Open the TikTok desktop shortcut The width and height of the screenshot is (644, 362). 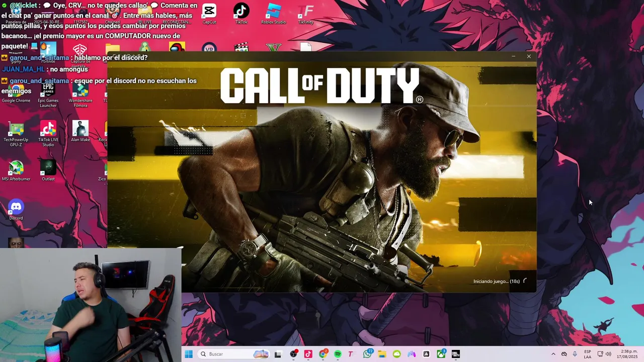pos(242,14)
